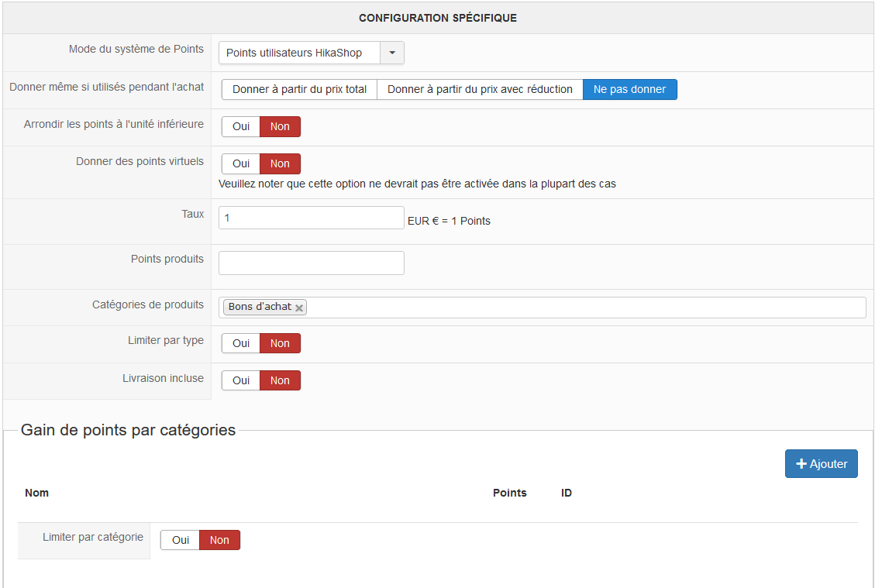Click the plus icon on Ajouter button

tap(801, 464)
